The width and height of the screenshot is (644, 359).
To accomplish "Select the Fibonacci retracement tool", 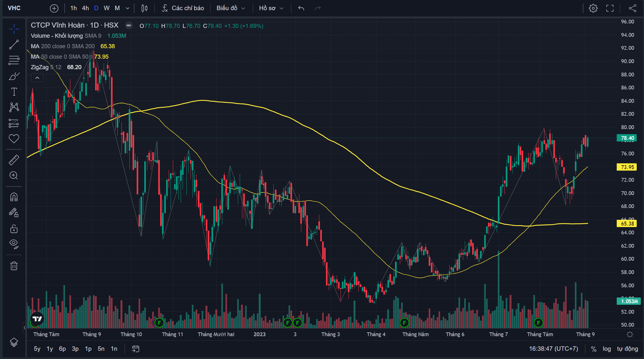I will (x=14, y=60).
